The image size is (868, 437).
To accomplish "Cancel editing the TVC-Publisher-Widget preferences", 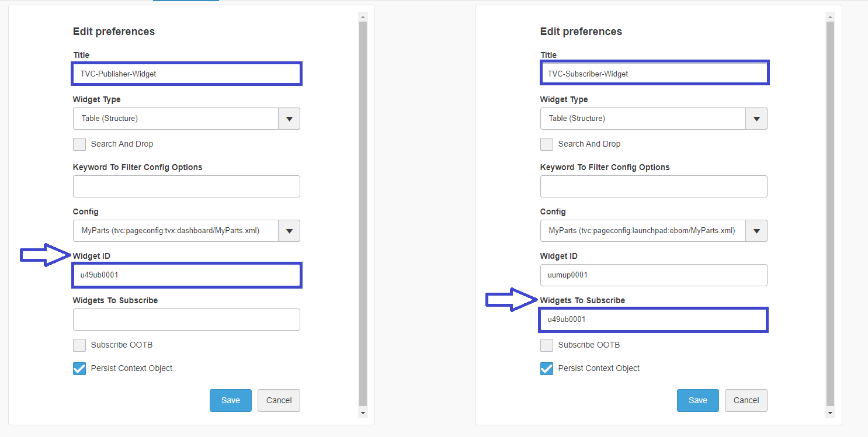I will (279, 400).
